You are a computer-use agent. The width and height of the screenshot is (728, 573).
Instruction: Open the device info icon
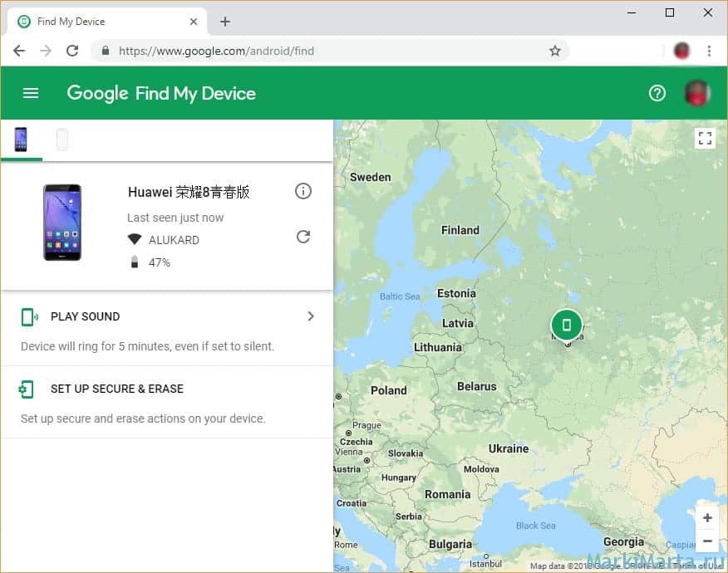[x=303, y=192]
